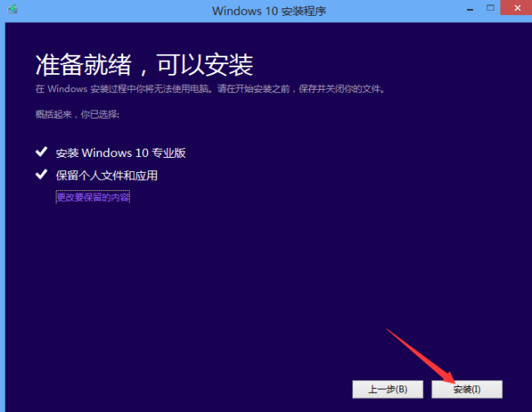The image size is (532, 412).
Task: Click the 准备就绪，可以安装 heading
Action: pyautogui.click(x=144, y=64)
